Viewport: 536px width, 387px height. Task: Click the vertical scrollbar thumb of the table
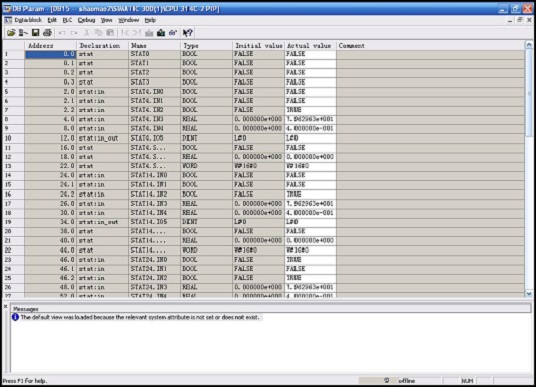[x=529, y=92]
